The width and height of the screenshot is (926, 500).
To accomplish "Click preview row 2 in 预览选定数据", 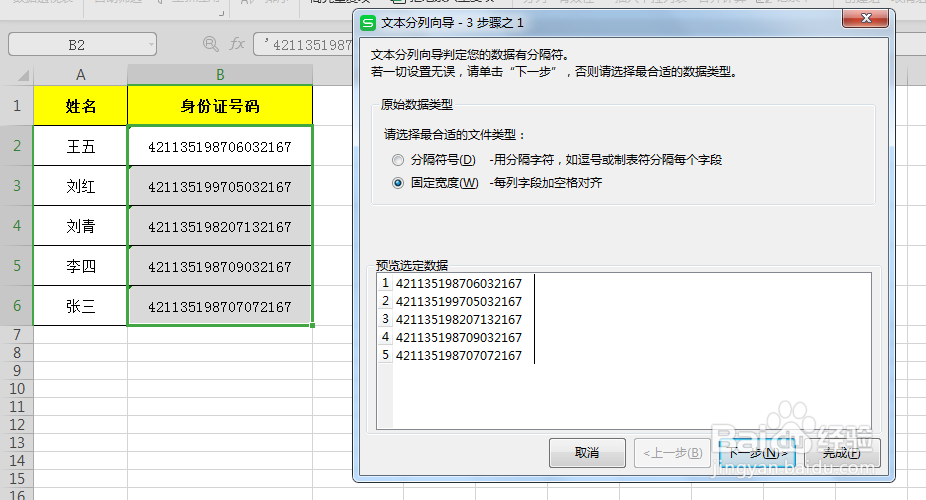I will (458, 302).
